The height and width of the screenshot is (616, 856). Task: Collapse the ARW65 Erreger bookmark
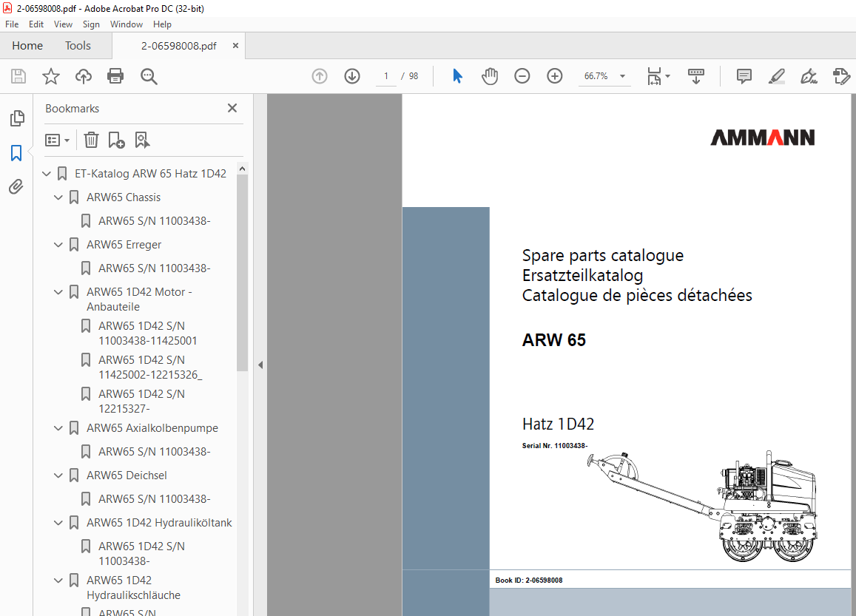coord(58,245)
